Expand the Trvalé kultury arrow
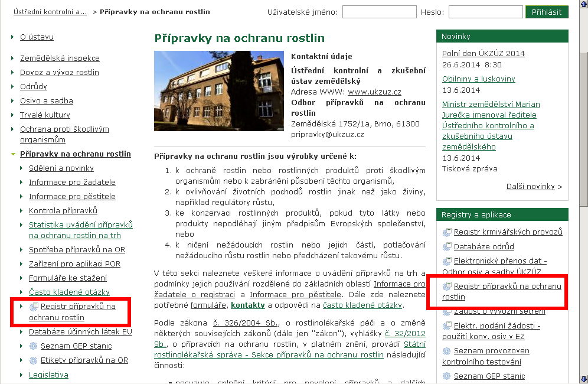 (x=12, y=115)
